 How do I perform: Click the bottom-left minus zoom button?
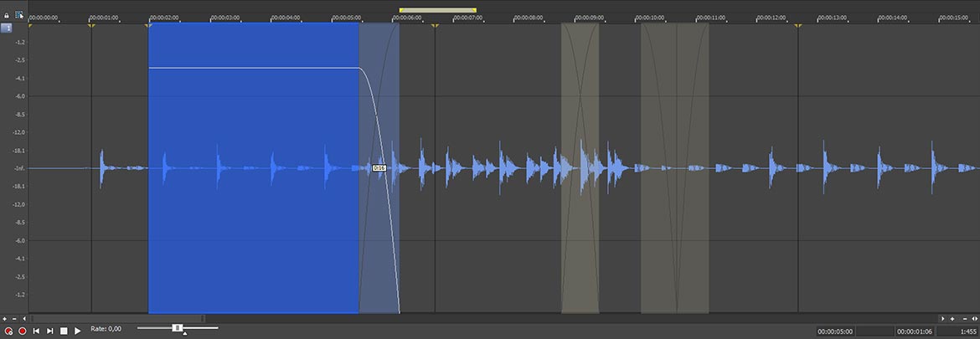coord(14,319)
